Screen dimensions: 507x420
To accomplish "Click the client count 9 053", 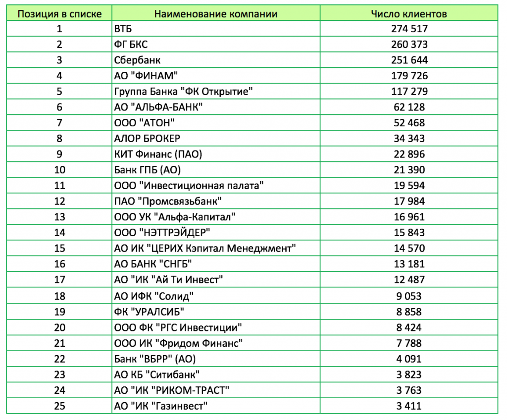I will pyautogui.click(x=409, y=296).
